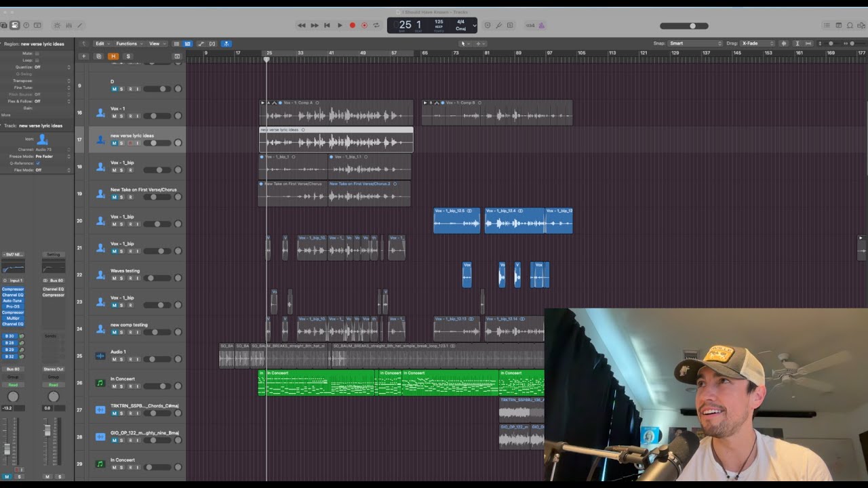Click bar 41 in the ruler
The width and height of the screenshot is (868, 488).
(332, 53)
